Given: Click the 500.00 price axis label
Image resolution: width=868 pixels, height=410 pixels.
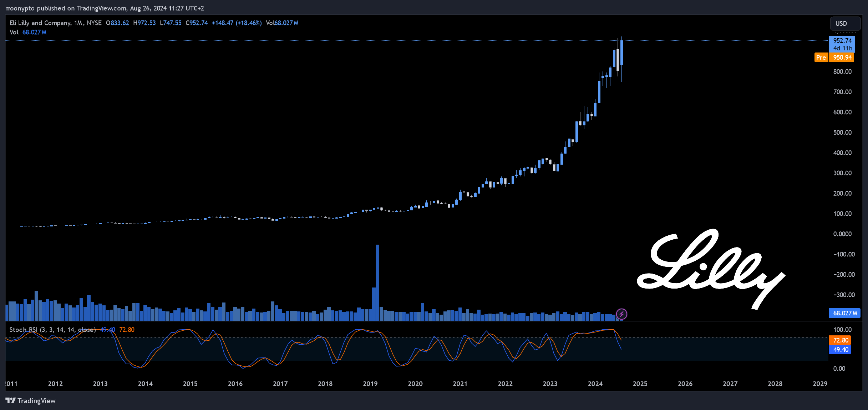Looking at the screenshot, I should coord(842,132).
